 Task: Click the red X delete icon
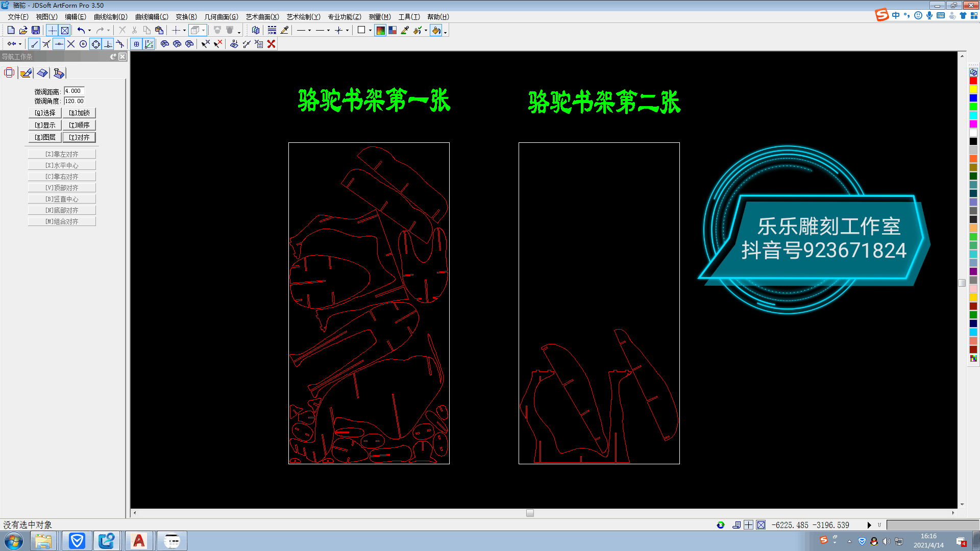tap(272, 44)
